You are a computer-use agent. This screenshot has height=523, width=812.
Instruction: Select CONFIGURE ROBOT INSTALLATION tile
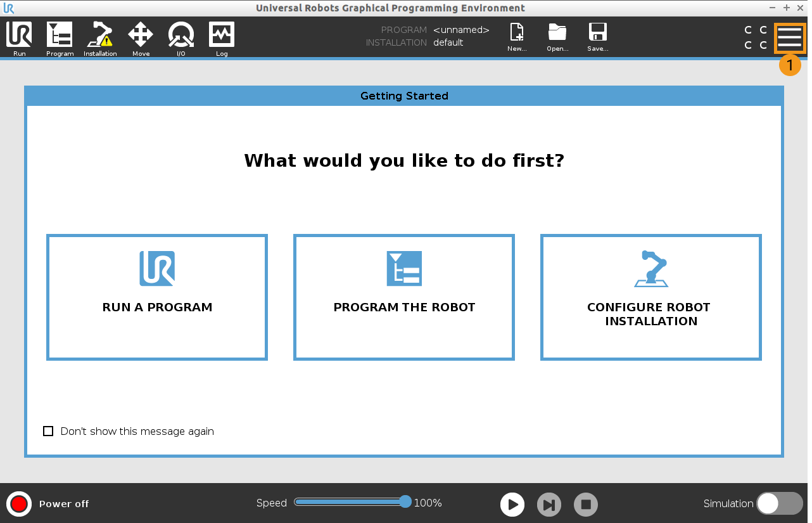point(650,297)
